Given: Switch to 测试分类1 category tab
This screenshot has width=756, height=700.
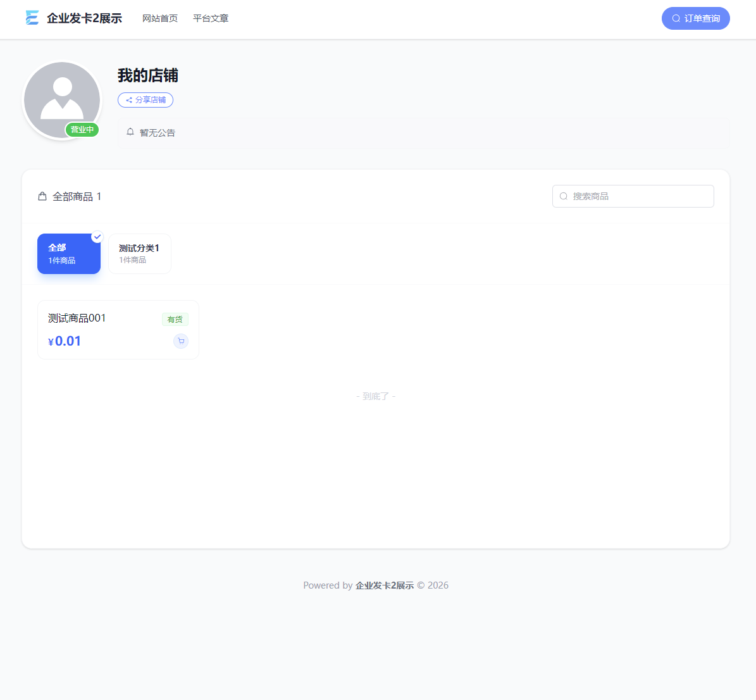Looking at the screenshot, I should (140, 254).
